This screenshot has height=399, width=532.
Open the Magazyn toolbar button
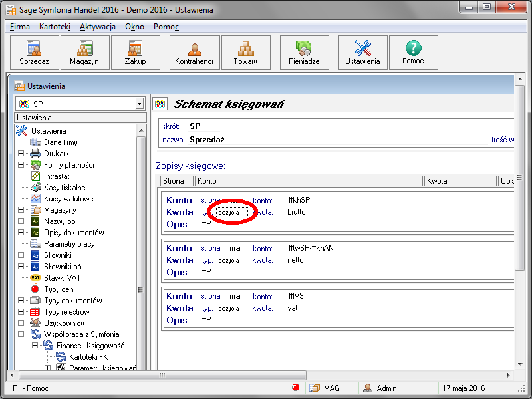(84, 53)
